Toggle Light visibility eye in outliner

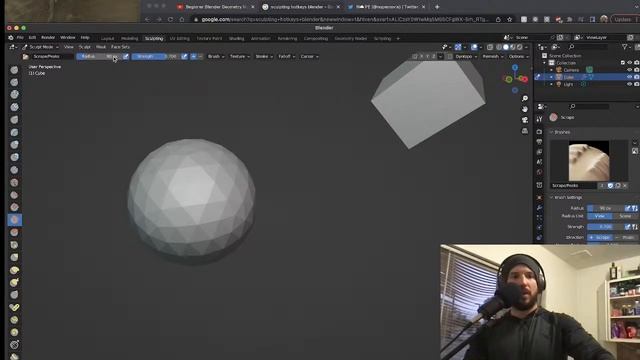629,84
